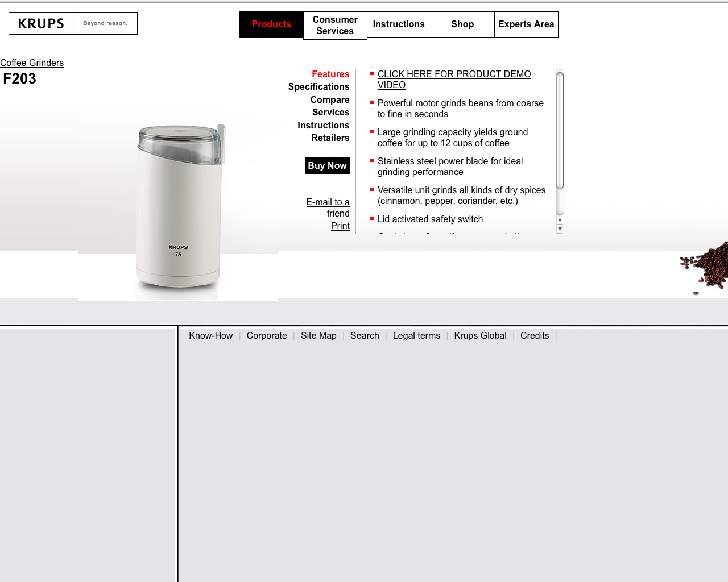
Task: Select the Instructions tab in the top navigation
Action: (399, 24)
